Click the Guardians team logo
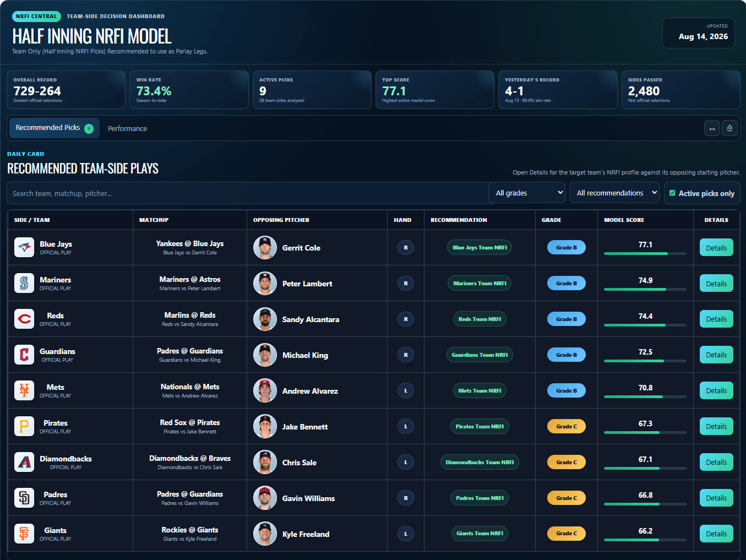Viewport: 746px width, 560px height. click(x=24, y=355)
